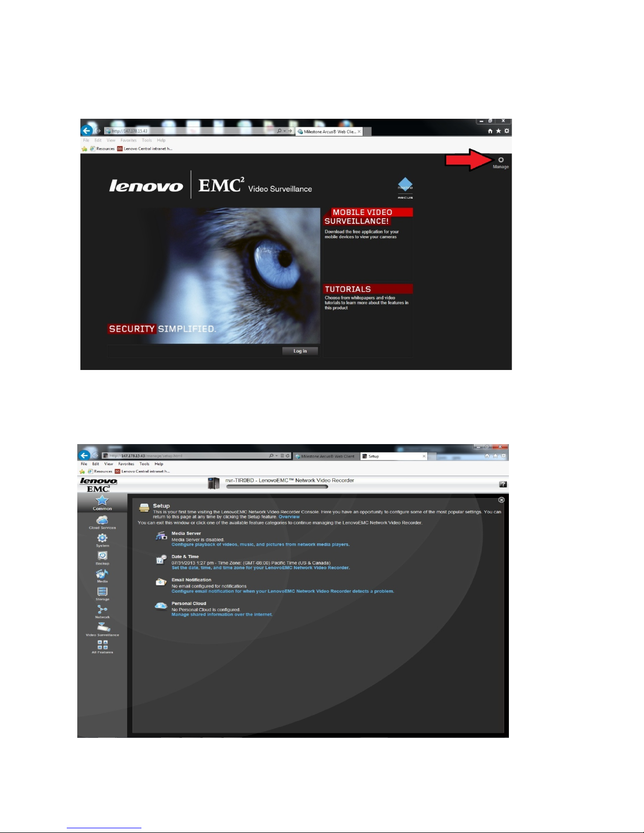The width and height of the screenshot is (644, 833).
Task: Open Manage shared information over the internet link
Action: click(222, 614)
